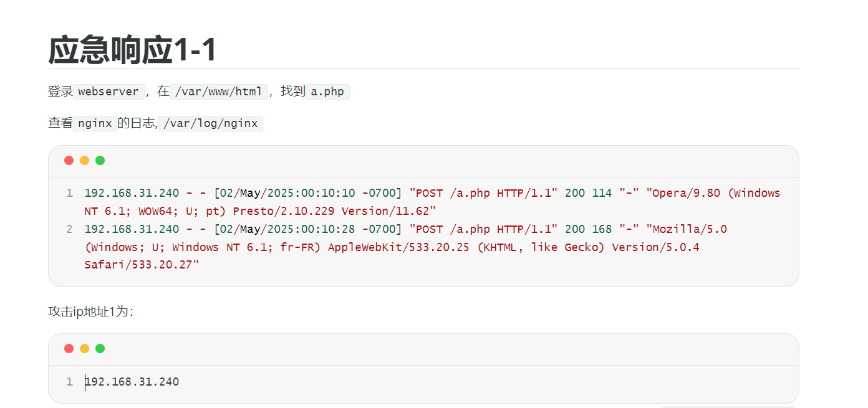The height and width of the screenshot is (408, 868).
Task: Click the heading 应急响应1-1
Action: [132, 50]
